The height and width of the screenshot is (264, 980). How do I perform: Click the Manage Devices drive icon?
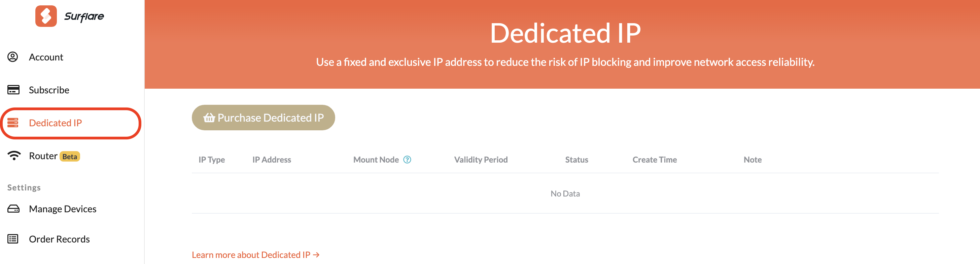click(x=13, y=209)
